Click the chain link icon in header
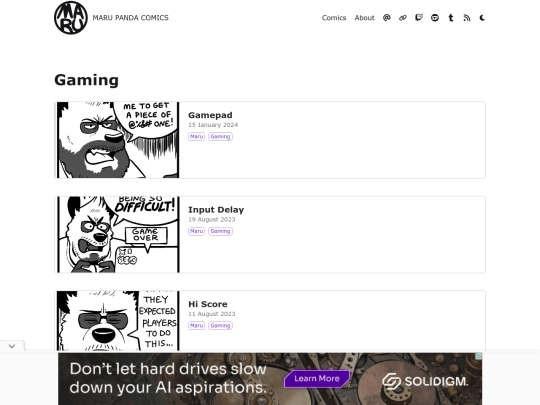Screen dimensions: 540x405 403,18
